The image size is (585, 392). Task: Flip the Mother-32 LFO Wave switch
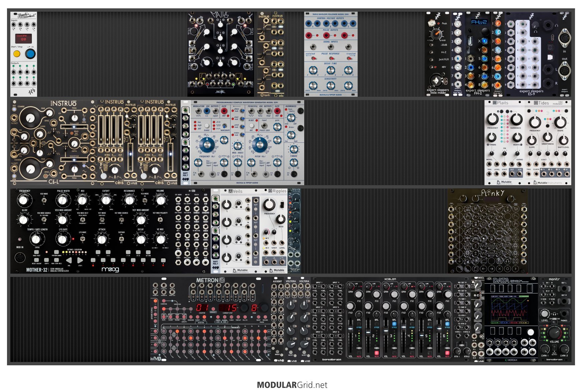[82, 239]
